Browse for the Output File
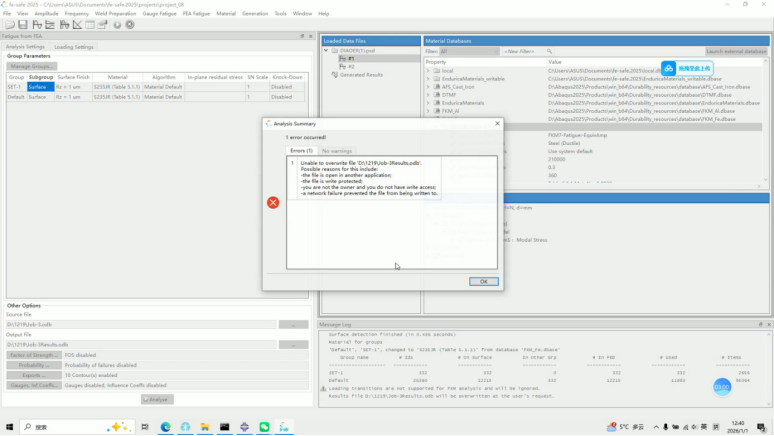This screenshot has height=436, width=774. click(x=293, y=345)
